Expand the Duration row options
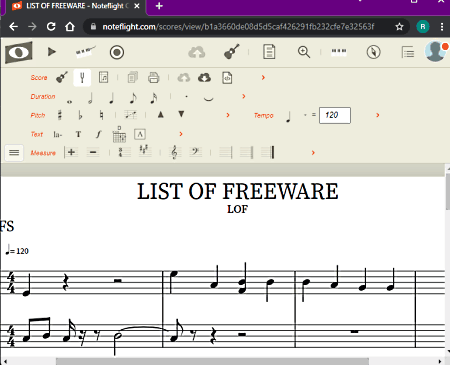The height and width of the screenshot is (365, 450). pyautogui.click(x=244, y=96)
